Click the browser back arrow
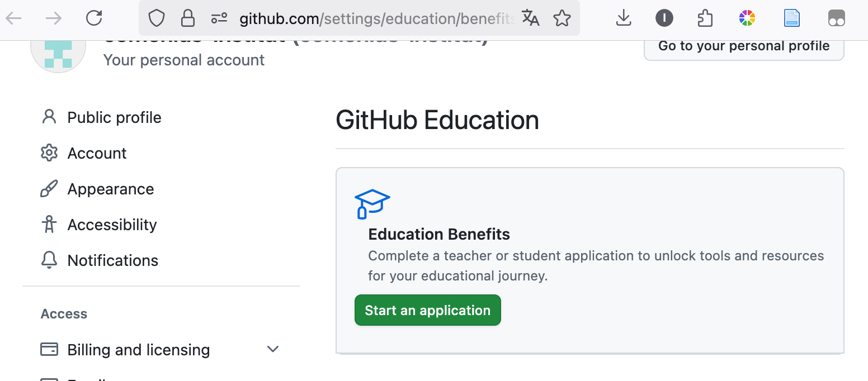Screen dimensions: 868x381 pyautogui.click(x=13, y=18)
